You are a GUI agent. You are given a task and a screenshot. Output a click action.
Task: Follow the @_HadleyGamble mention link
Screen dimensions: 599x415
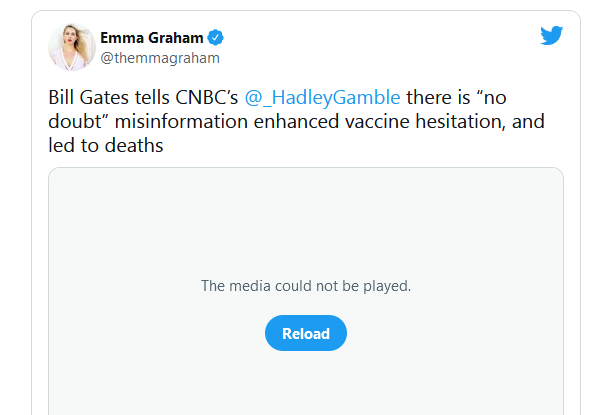tap(322, 97)
